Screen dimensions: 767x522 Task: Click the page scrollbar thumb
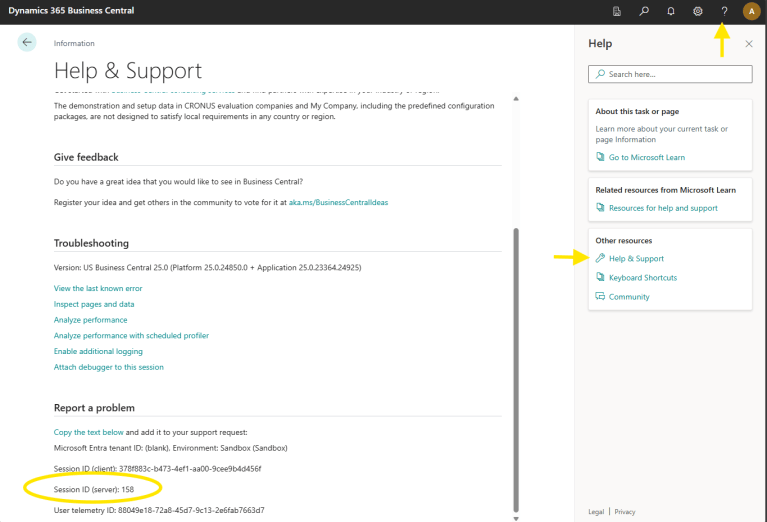(516, 369)
